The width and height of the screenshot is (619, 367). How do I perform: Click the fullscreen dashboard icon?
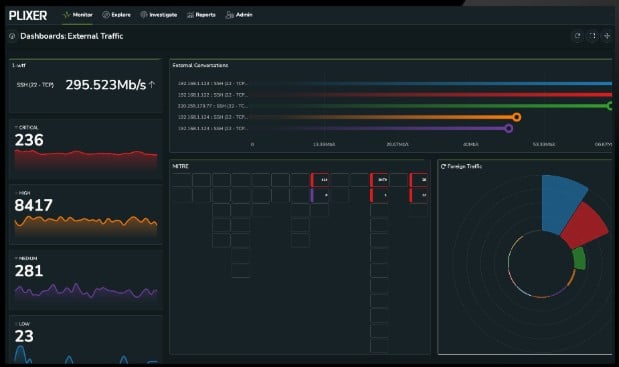593,36
